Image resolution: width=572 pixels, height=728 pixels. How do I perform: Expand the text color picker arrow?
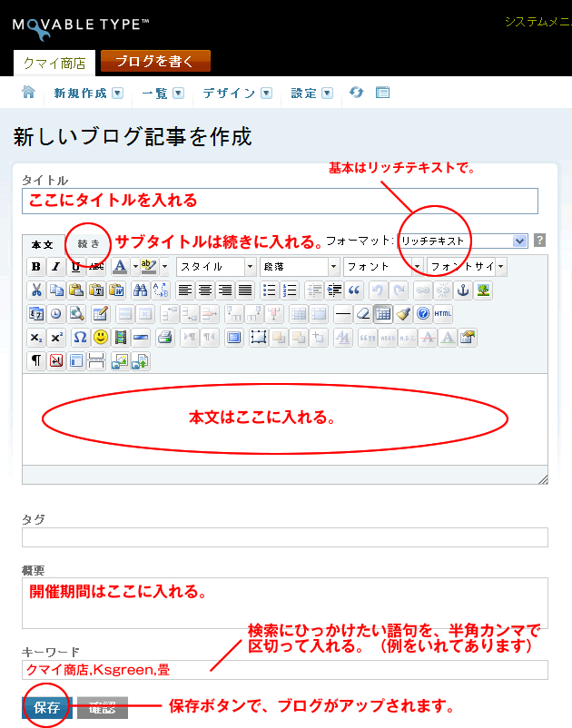pos(135,267)
